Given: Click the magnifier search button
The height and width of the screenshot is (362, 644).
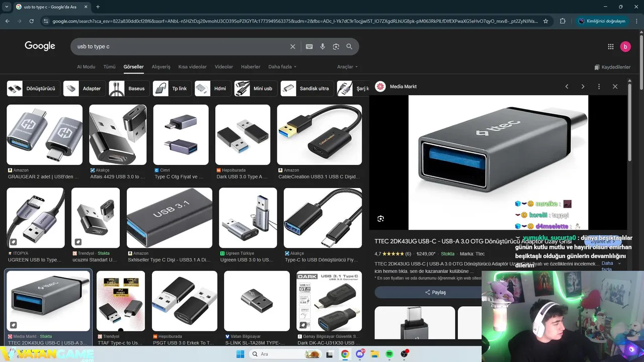Looking at the screenshot, I should (349, 46).
